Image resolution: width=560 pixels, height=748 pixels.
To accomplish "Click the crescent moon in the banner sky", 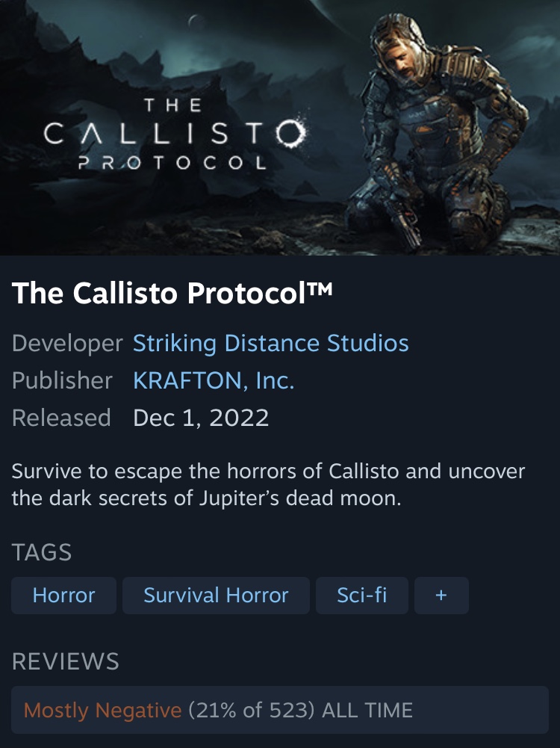I will (195, 21).
